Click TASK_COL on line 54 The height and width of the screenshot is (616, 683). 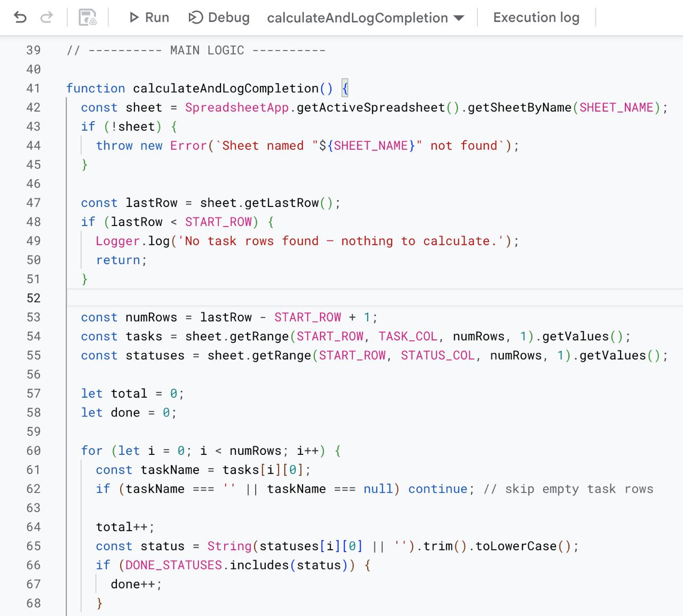(408, 337)
